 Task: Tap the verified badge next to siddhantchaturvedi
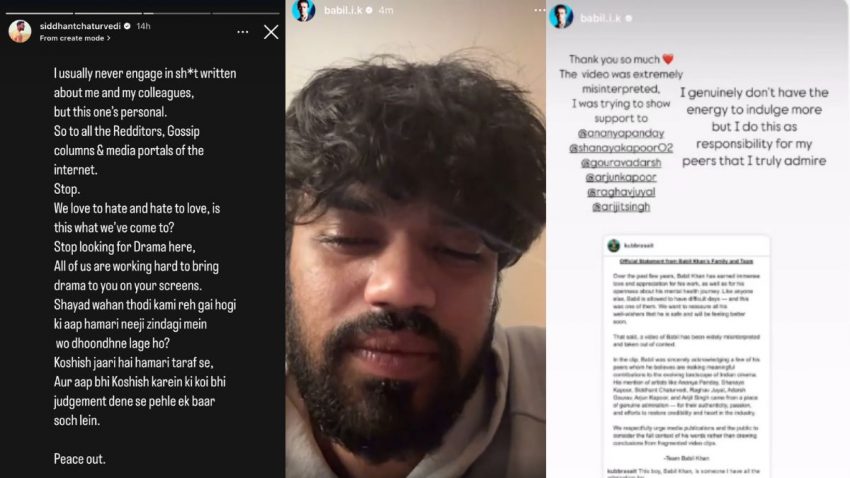[x=127, y=26]
